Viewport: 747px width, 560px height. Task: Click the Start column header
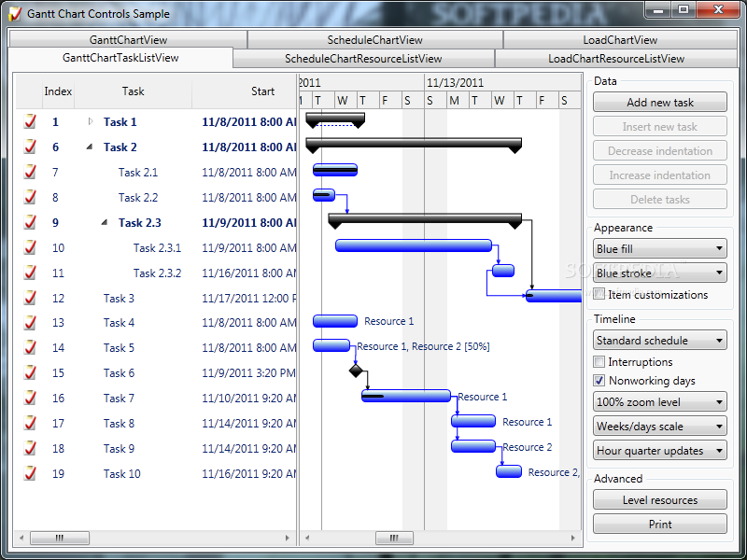[x=245, y=91]
